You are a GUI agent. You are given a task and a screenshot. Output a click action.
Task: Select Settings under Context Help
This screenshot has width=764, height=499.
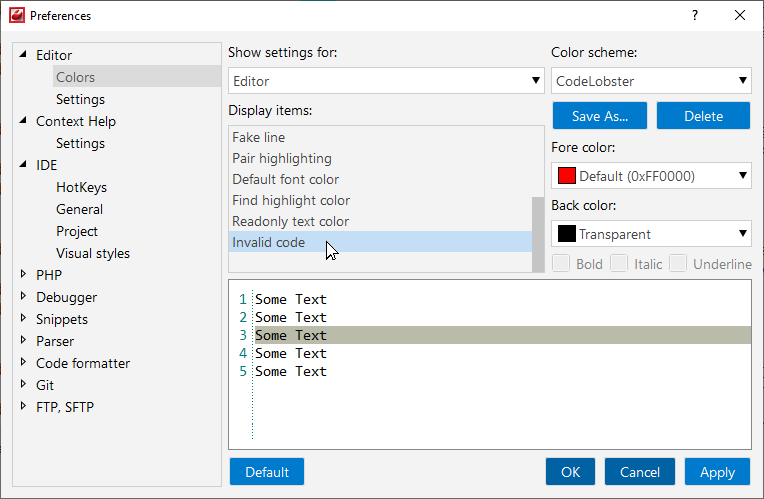point(80,143)
